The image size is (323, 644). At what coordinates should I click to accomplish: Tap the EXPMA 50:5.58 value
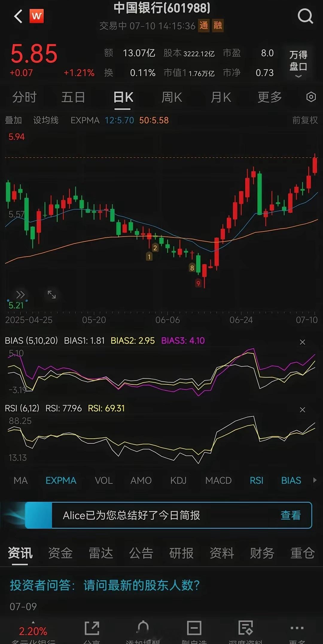(x=154, y=120)
